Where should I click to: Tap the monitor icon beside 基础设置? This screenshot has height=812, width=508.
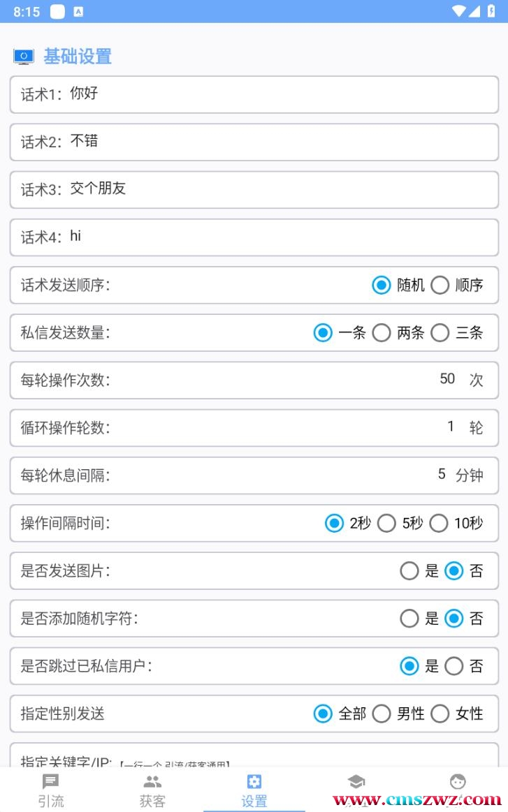click(24, 57)
